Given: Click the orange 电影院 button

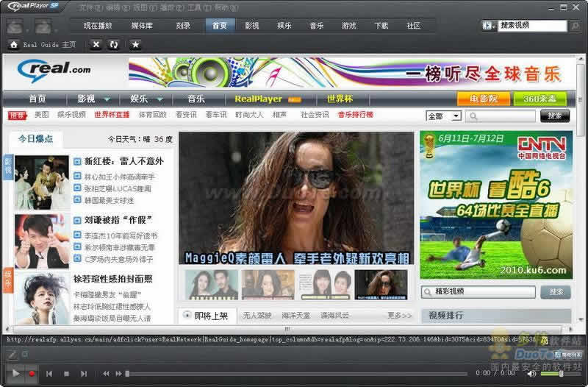Looking at the screenshot, I should click(x=484, y=99).
